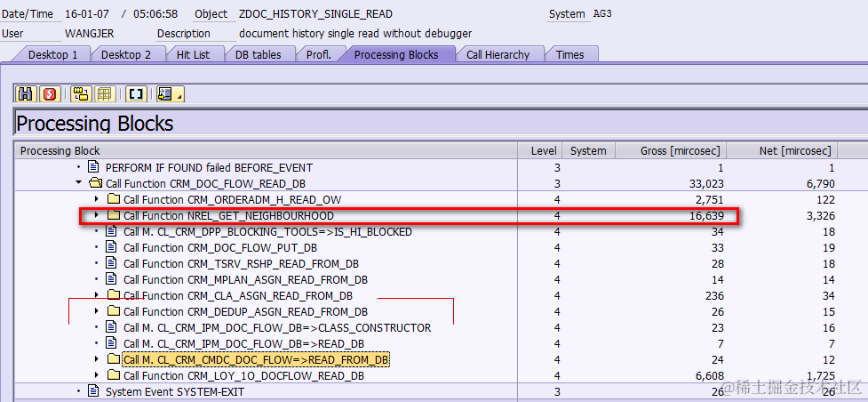Click document icon of CRM_TSRV_RSHP_READ_FROM_DB
This screenshot has height=402, width=868.
click(111, 263)
